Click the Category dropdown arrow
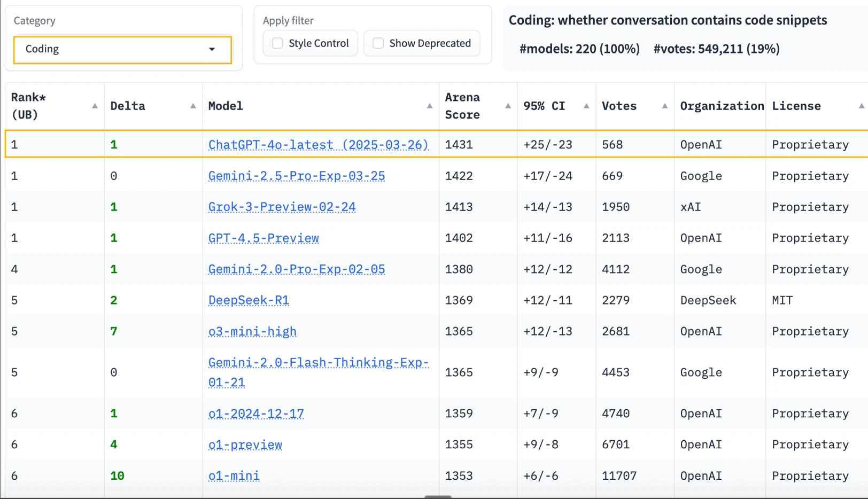This screenshot has height=499, width=868. (x=212, y=49)
